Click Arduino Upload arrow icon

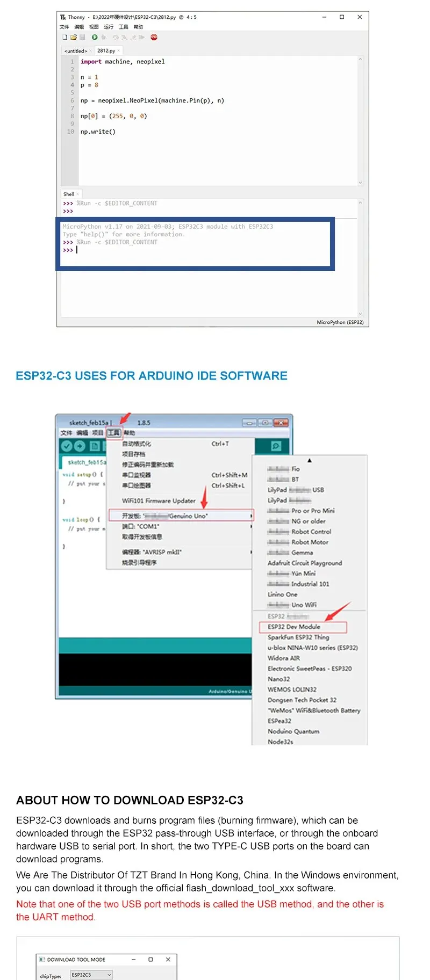80,446
